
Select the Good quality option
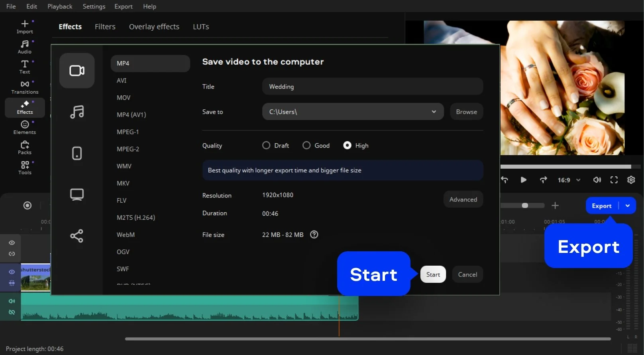tap(306, 146)
